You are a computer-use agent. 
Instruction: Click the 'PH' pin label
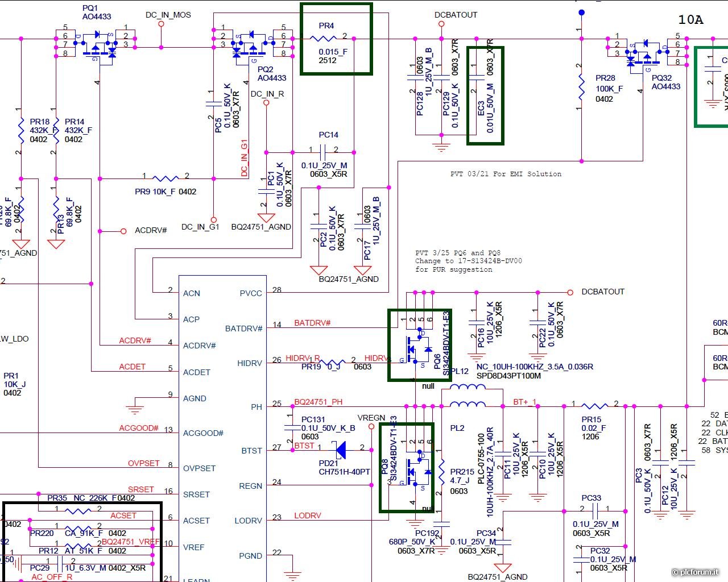(257, 407)
